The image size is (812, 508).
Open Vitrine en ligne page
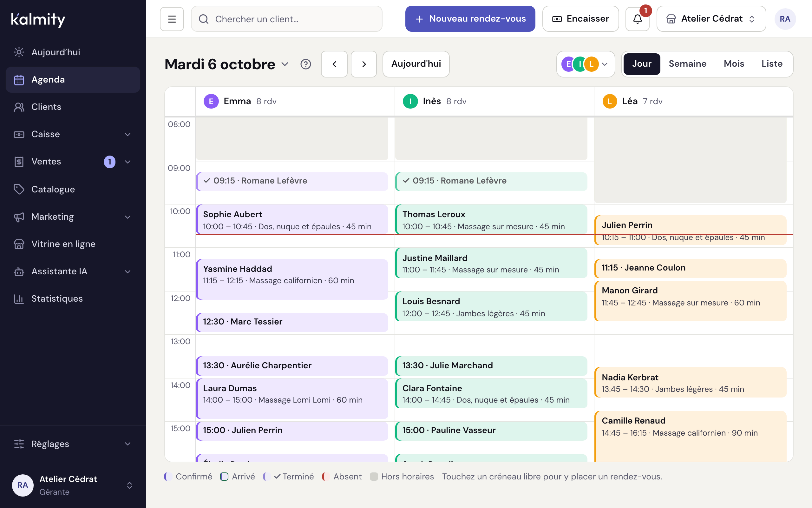73,244
